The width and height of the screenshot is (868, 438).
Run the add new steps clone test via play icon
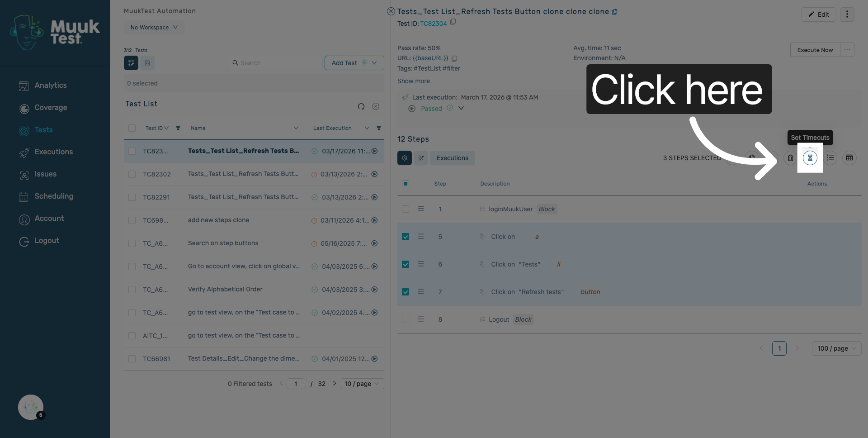[x=374, y=220]
